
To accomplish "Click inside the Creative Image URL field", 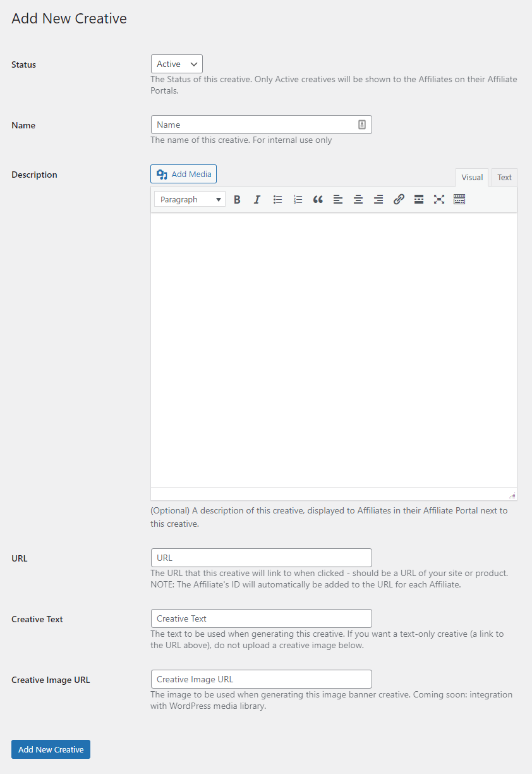I will [x=261, y=679].
